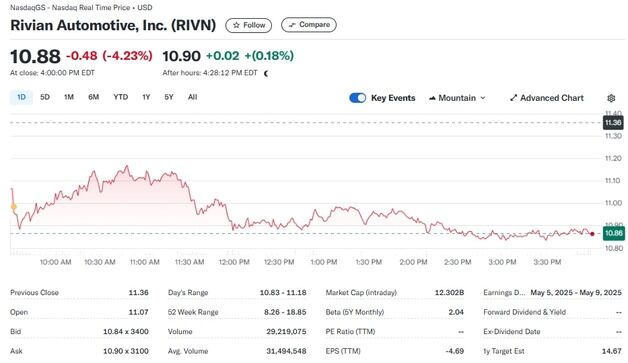628x363 pixels.
Task: Choose the YTD range tab
Action: pos(121,97)
